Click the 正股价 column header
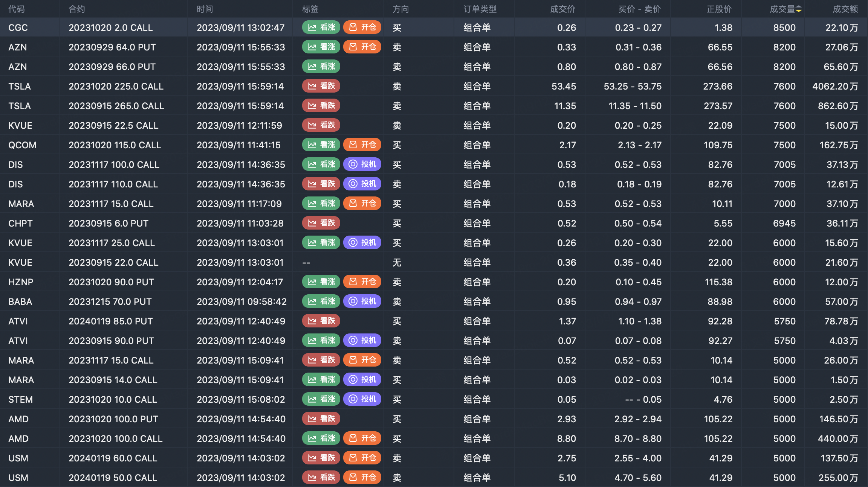 [719, 9]
